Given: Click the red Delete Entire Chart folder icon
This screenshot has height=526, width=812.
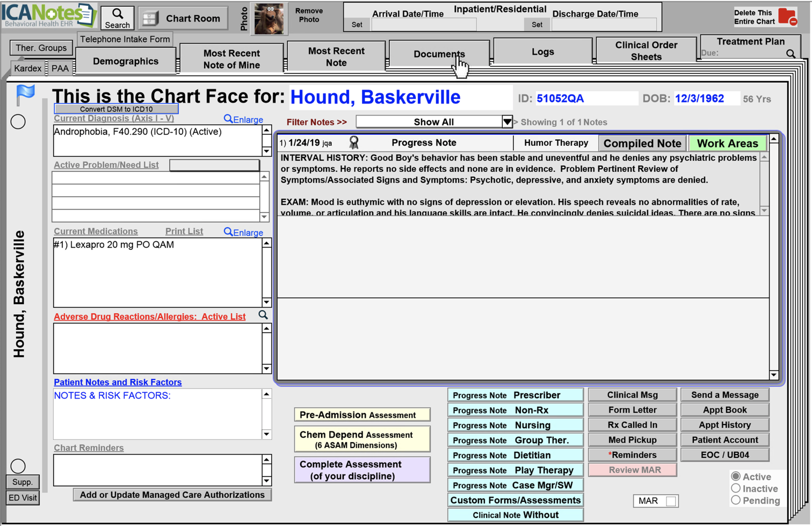Looking at the screenshot, I should 787,17.
